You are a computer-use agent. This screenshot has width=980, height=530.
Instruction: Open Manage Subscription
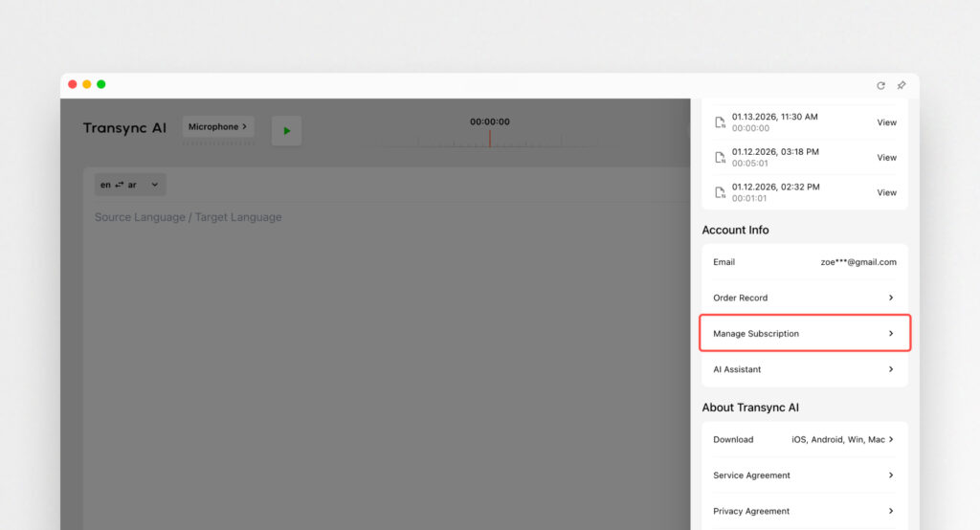click(x=804, y=334)
